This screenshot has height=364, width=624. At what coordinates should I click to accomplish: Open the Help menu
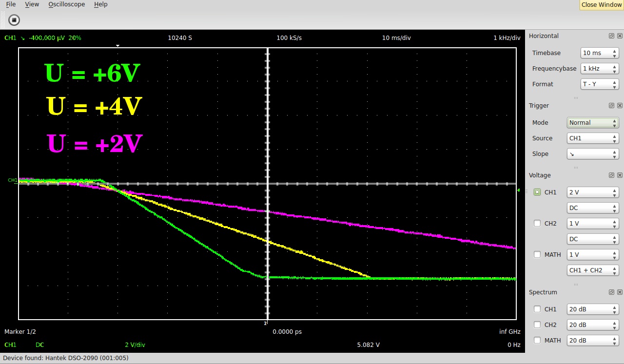[x=100, y=4]
